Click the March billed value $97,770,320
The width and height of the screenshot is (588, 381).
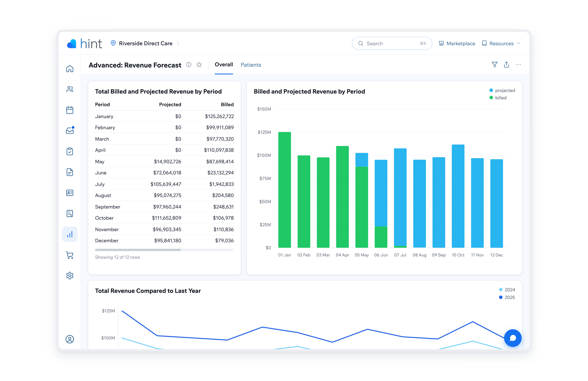click(220, 139)
